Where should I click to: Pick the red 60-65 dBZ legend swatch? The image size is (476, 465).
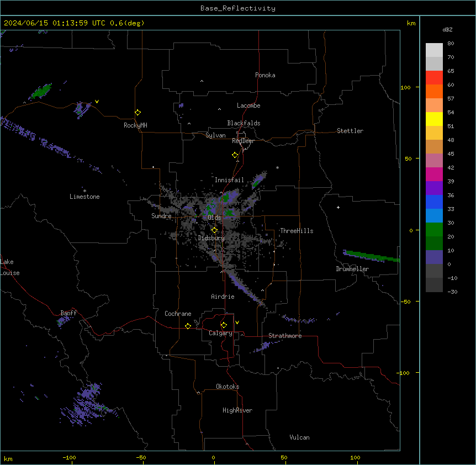tap(434, 78)
